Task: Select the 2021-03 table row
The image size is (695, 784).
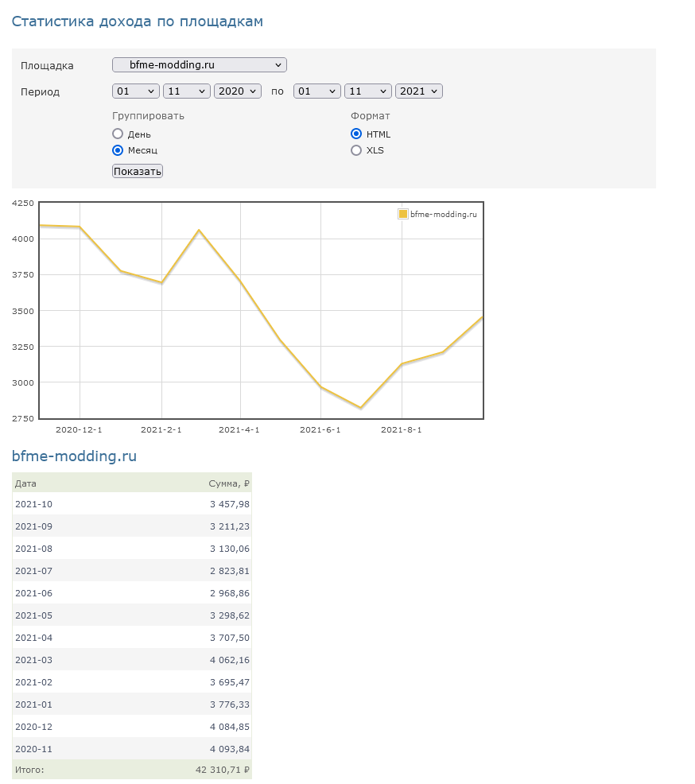Action: point(131,660)
